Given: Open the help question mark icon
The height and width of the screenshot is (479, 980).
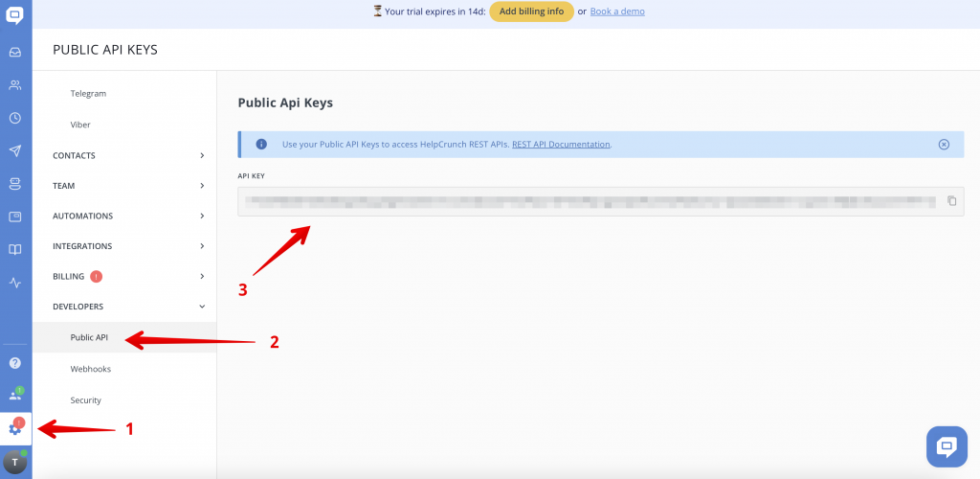Looking at the screenshot, I should click(15, 363).
